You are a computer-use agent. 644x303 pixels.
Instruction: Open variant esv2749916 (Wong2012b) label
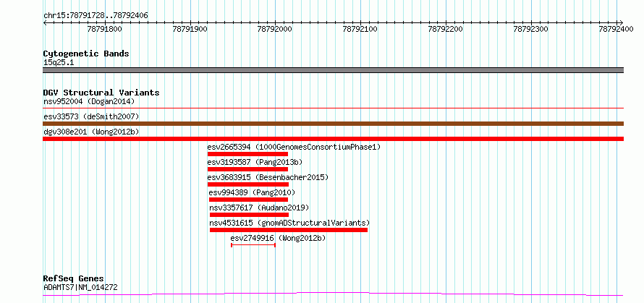(x=278, y=238)
